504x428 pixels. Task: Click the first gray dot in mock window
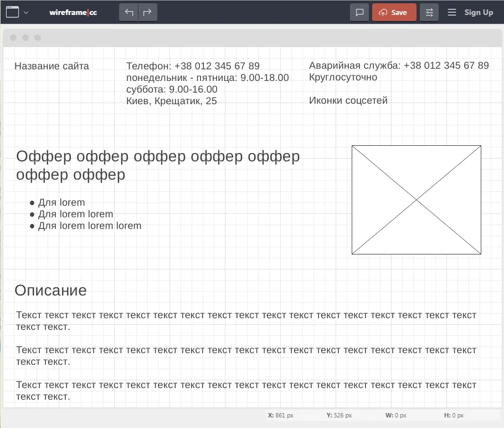coord(13,38)
